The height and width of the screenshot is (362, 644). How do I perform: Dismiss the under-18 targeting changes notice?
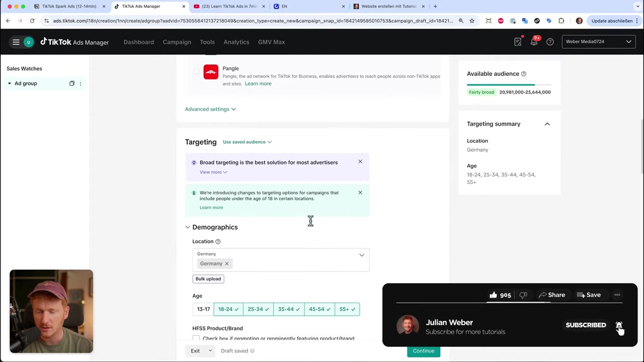(x=360, y=193)
